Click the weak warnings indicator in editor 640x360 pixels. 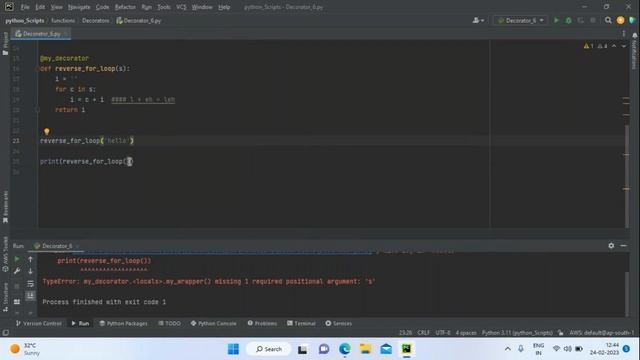point(602,46)
